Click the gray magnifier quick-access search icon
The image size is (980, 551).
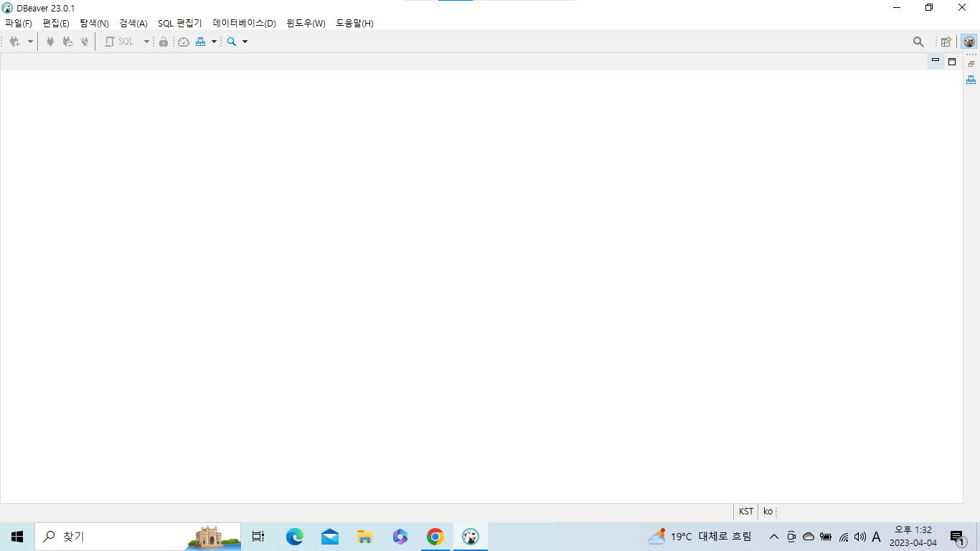(x=918, y=42)
